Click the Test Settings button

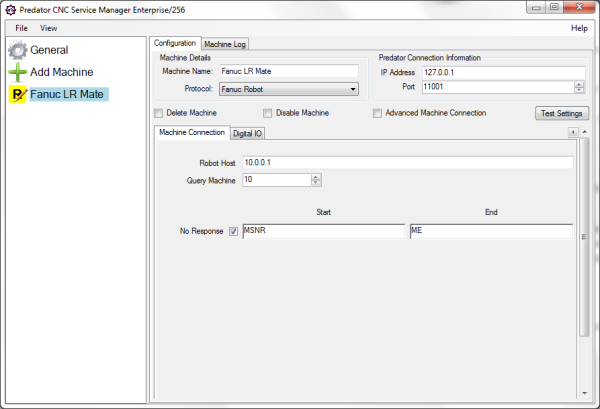tap(563, 114)
